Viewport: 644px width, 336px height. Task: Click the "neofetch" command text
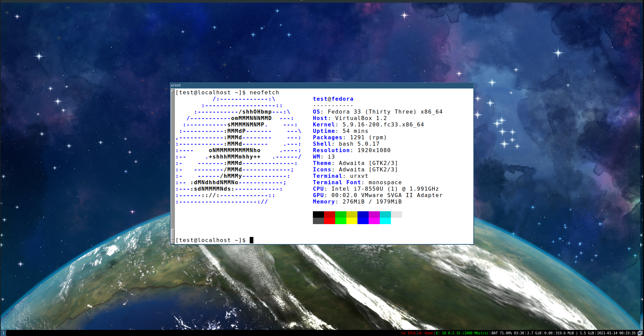265,92
